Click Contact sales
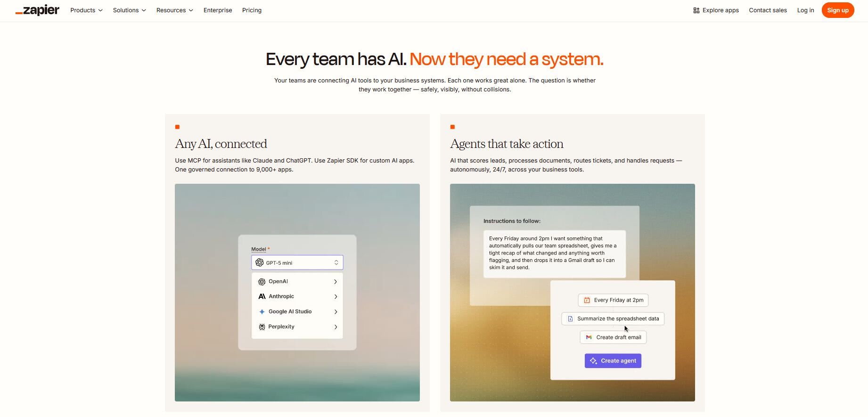The image size is (868, 417). (x=768, y=10)
